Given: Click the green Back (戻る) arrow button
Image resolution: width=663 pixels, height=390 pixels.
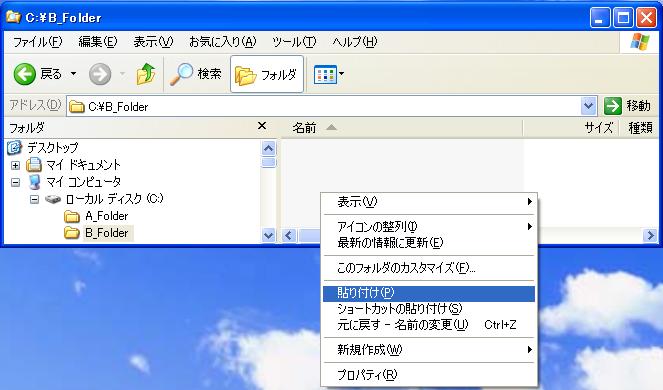Looking at the screenshot, I should point(25,74).
